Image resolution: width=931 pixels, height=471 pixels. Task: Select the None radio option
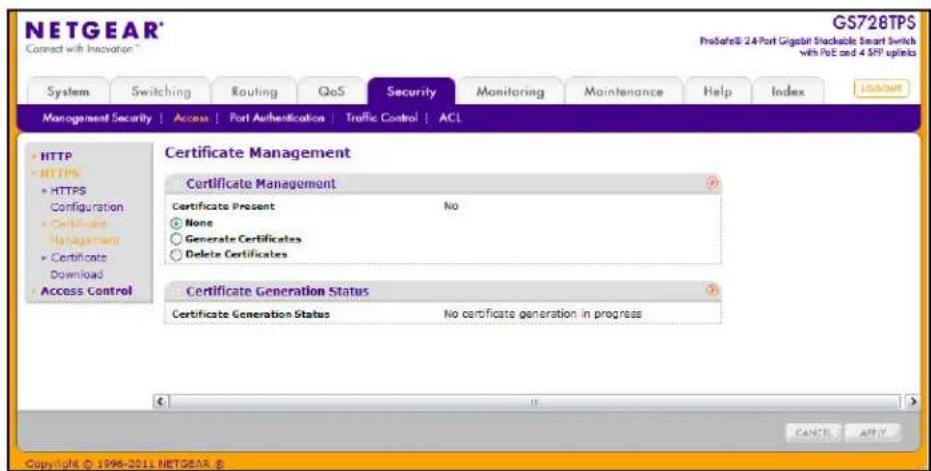click(x=176, y=223)
